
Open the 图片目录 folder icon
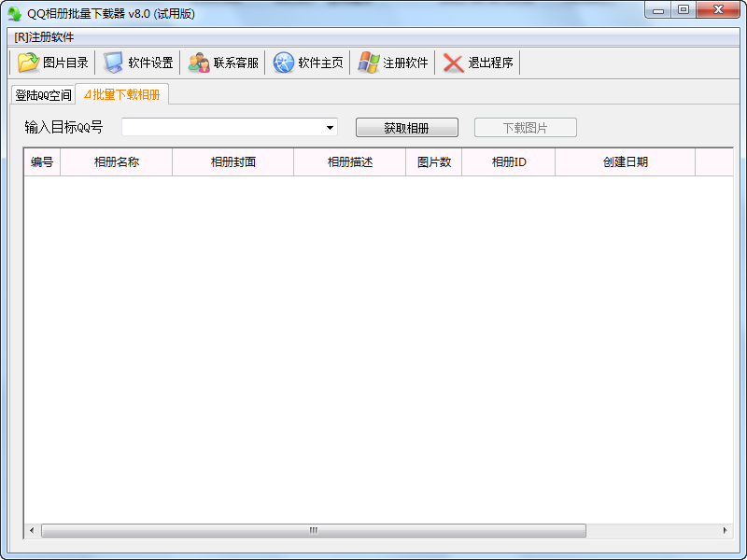28,63
